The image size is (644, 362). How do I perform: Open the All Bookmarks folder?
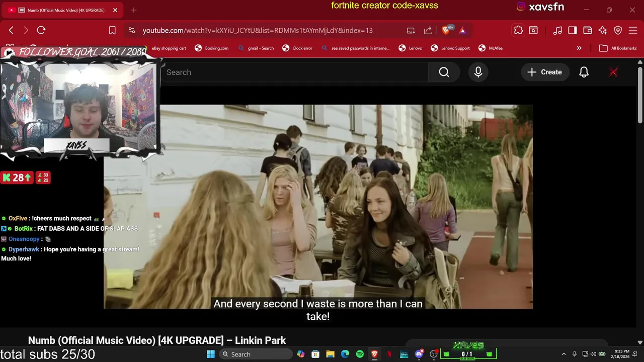click(x=618, y=48)
